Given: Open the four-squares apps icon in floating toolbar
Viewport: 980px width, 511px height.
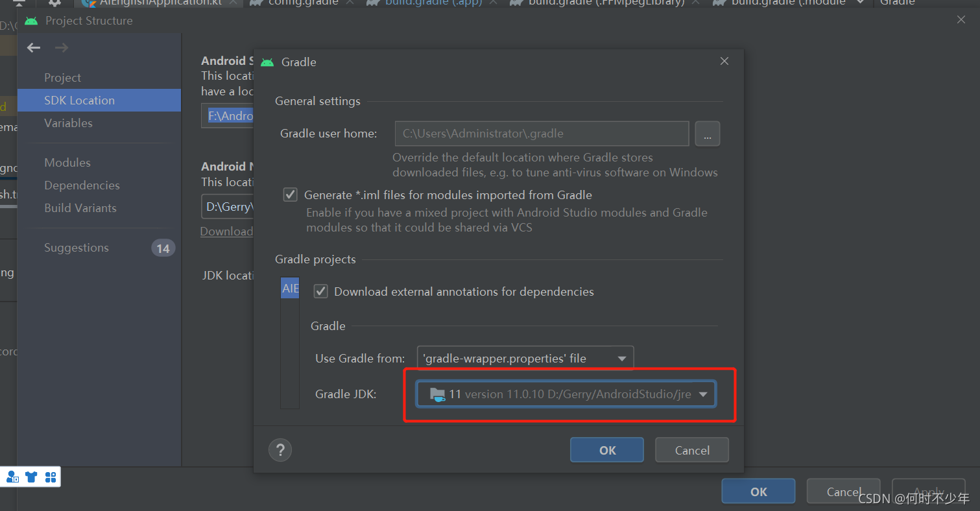Looking at the screenshot, I should pyautogui.click(x=51, y=477).
